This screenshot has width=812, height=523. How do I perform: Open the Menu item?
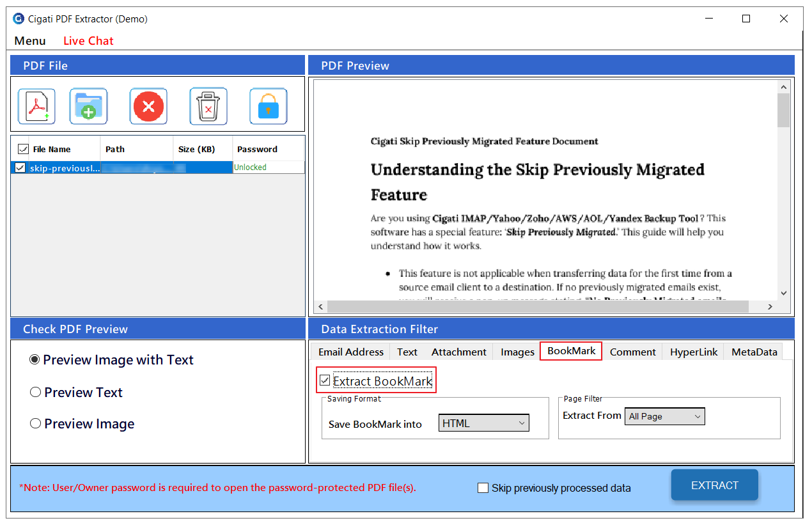(x=30, y=41)
